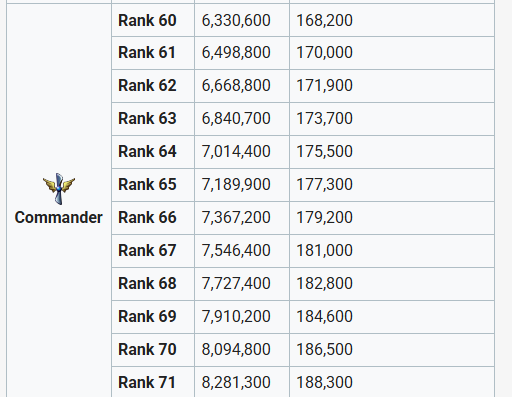512x397 pixels.
Task: Click the Commander winged propeller icon
Action: pos(59,189)
